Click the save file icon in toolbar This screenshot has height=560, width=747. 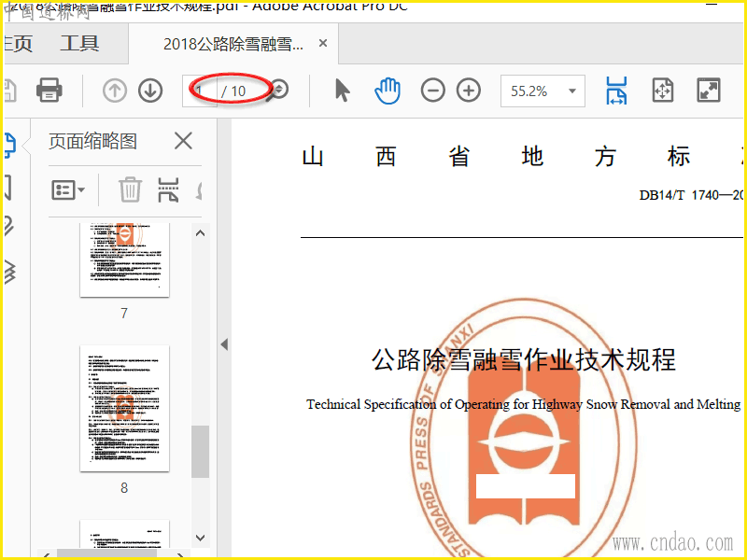click(10, 91)
